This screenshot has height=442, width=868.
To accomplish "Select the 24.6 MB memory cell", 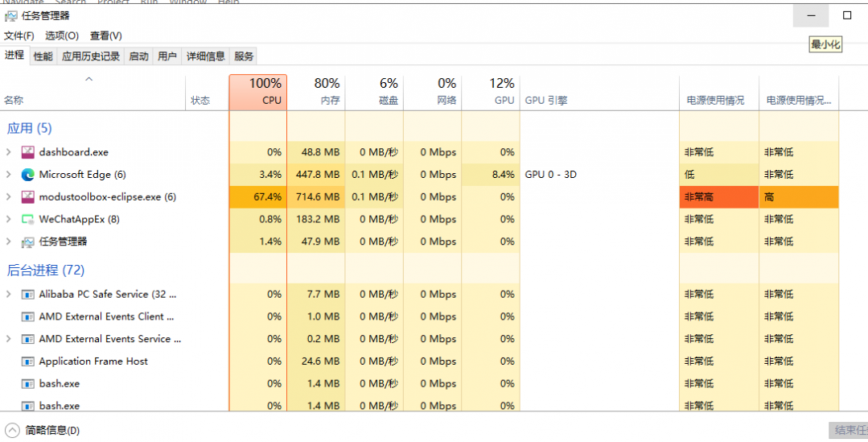I will 316,361.
